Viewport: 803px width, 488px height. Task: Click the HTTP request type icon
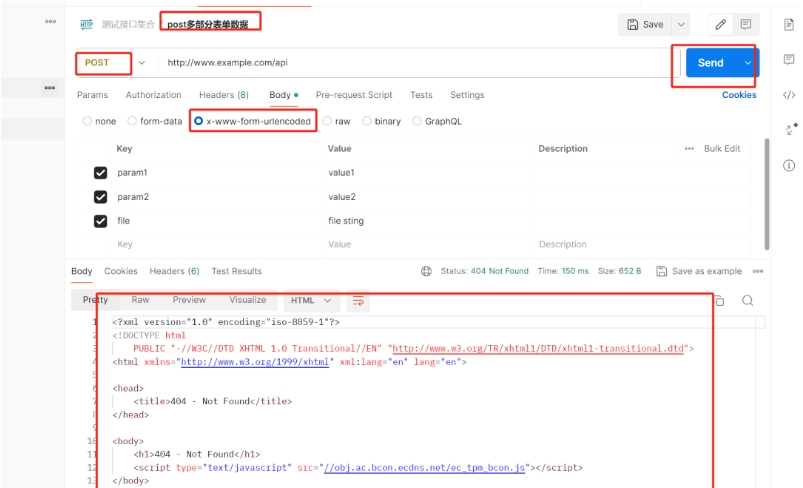[87, 24]
